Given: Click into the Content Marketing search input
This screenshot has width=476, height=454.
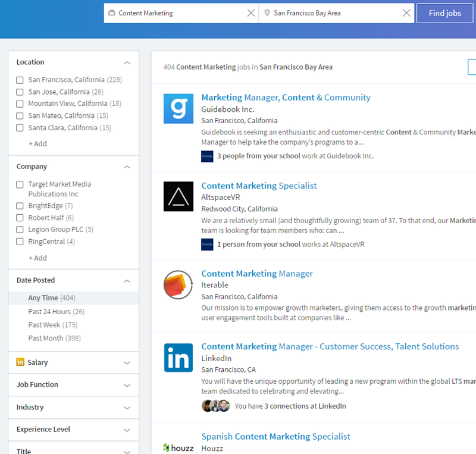Looking at the screenshot, I should [x=181, y=13].
